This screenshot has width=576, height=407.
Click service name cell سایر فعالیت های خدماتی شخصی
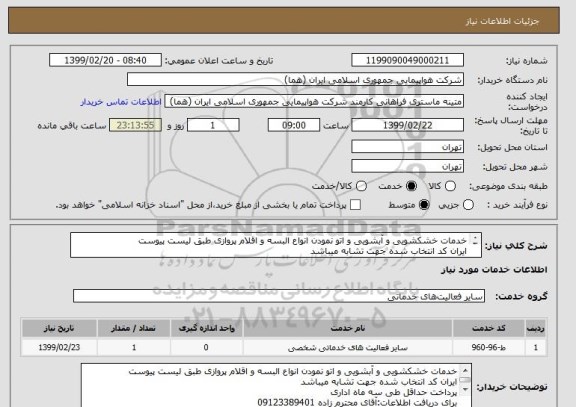[348, 347]
